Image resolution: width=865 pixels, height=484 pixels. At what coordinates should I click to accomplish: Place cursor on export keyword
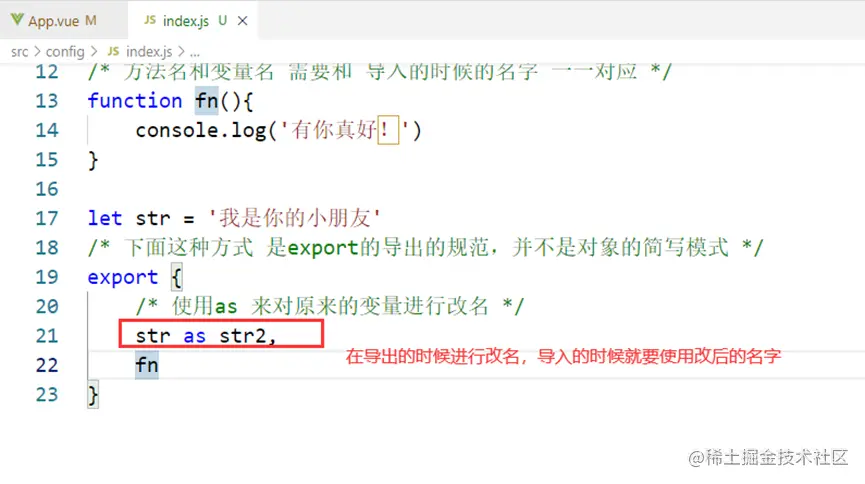(123, 278)
